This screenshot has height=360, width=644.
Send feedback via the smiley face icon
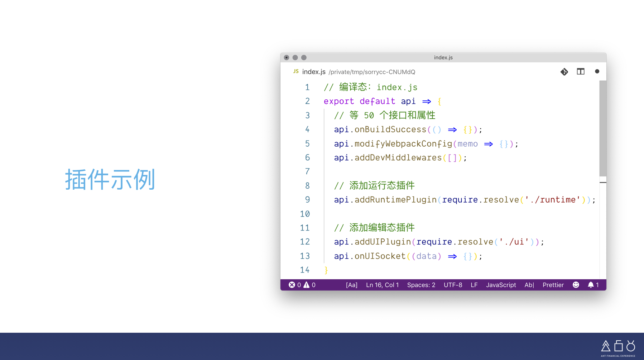pyautogui.click(x=576, y=285)
